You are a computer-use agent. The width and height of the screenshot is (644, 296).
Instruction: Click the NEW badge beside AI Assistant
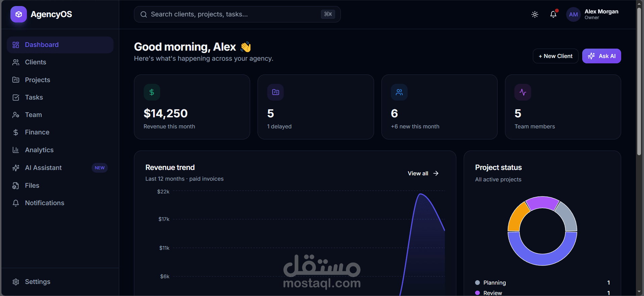(x=100, y=168)
